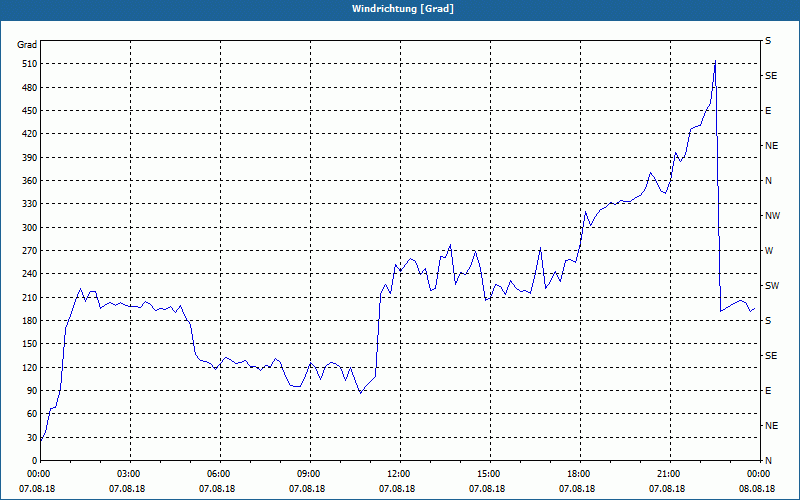Screen dimensions: 800x500
Task: Click the 'NE' compass label near 45 degrees
Action: tap(771, 426)
